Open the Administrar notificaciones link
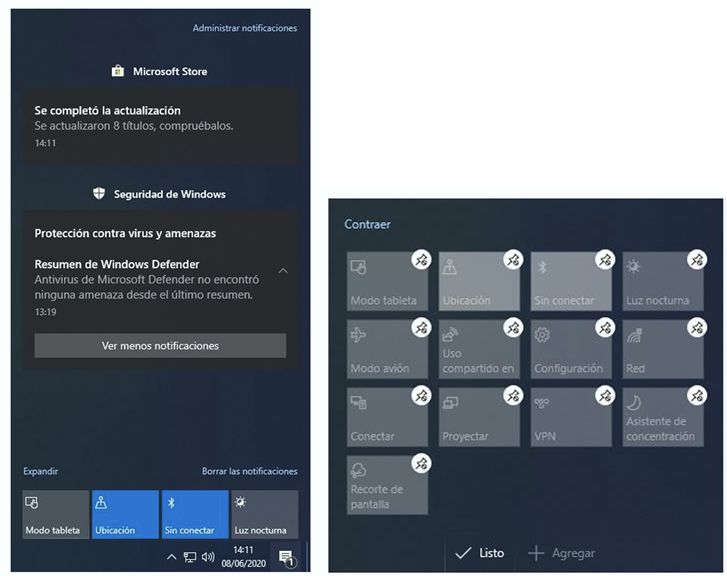Image resolution: width=727 pixels, height=576 pixels. click(244, 28)
